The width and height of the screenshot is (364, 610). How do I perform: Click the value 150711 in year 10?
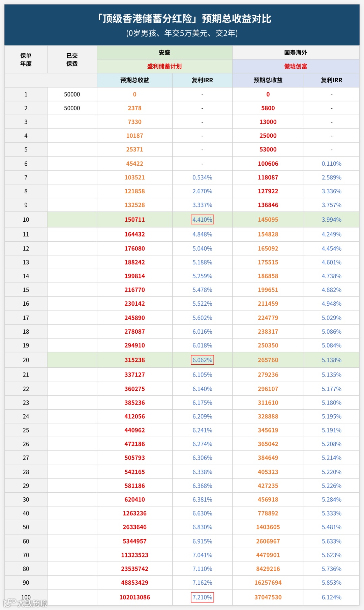134,220
